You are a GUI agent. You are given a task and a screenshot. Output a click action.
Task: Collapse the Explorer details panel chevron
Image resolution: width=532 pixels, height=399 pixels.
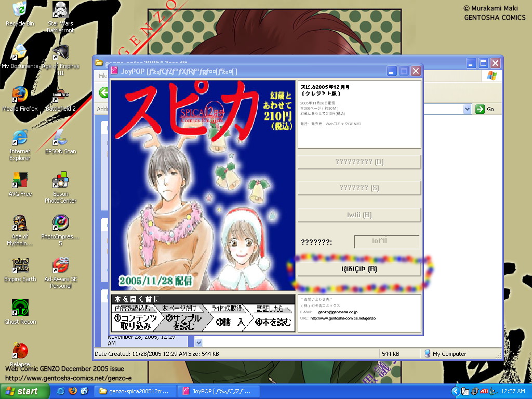(198, 342)
